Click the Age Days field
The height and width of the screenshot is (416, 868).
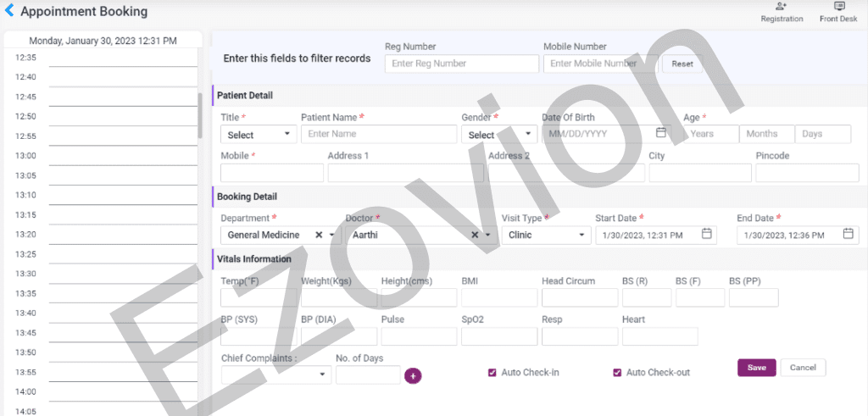(x=823, y=134)
